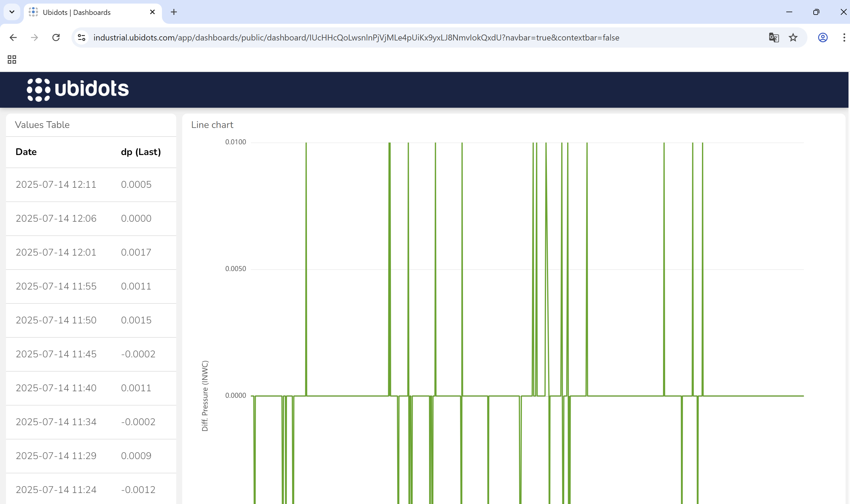Minimize the Chrome window
Viewport: 850px width, 504px height.
789,12
